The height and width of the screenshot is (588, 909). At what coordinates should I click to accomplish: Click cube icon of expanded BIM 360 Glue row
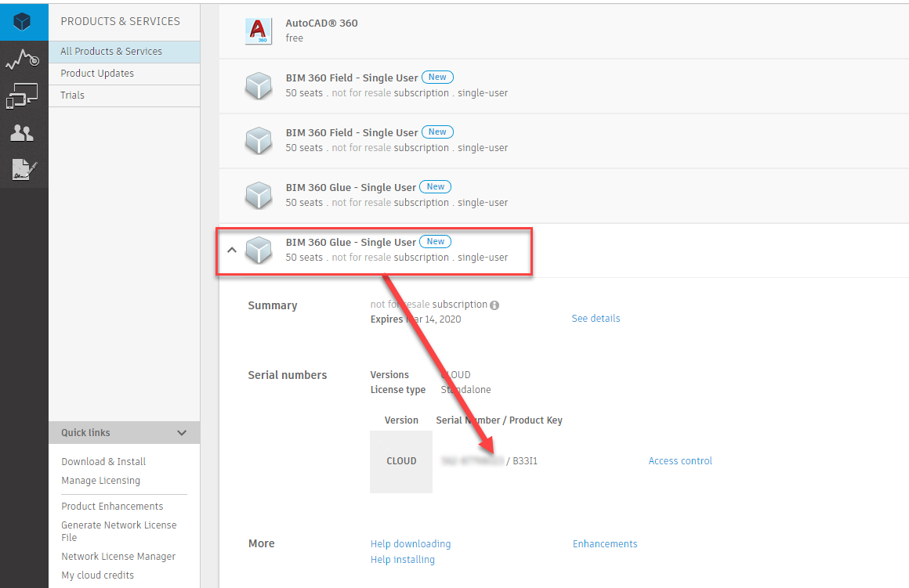(259, 251)
